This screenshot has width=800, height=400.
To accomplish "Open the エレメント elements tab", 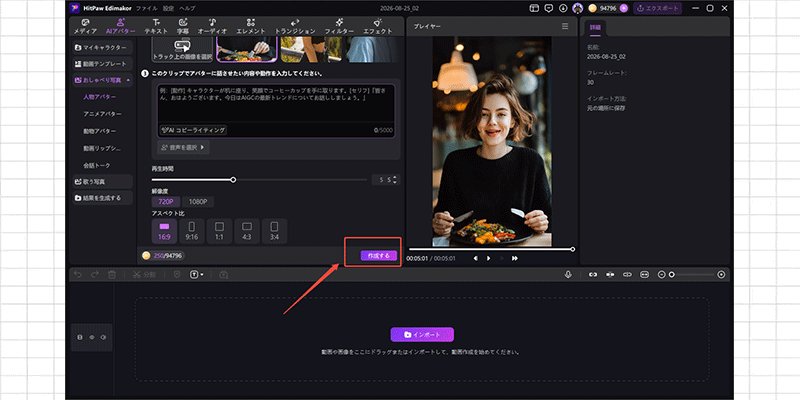I will 251,27.
